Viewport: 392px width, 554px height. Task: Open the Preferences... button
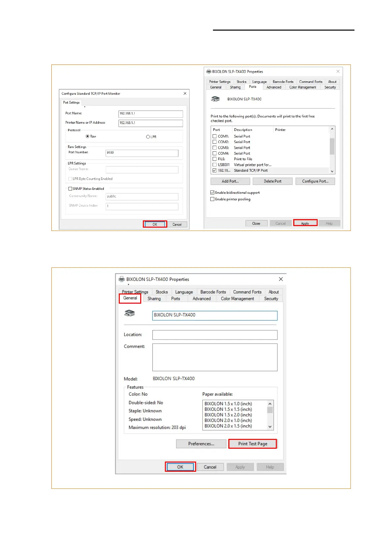[x=201, y=444]
